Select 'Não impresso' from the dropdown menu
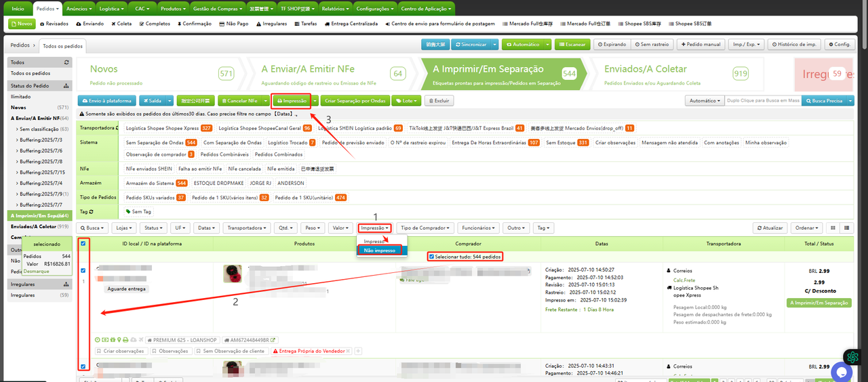Image resolution: width=868 pixels, height=382 pixels. pos(380,251)
